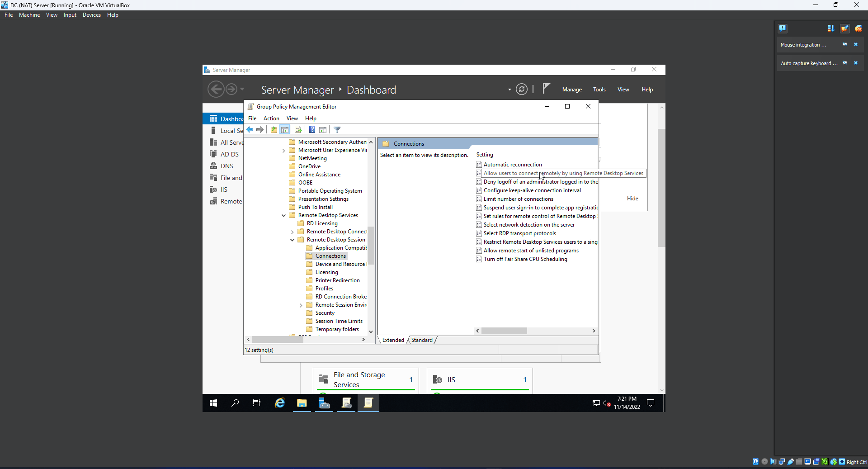868x469 pixels.
Task: Open Internet Explorer from the taskbar
Action: click(x=280, y=403)
